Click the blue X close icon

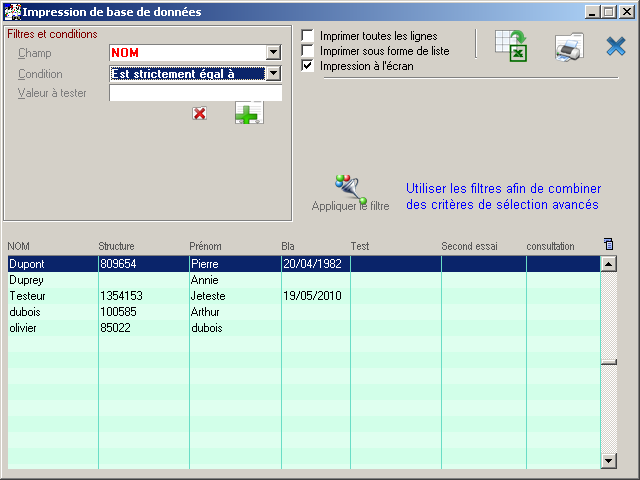coord(616,46)
